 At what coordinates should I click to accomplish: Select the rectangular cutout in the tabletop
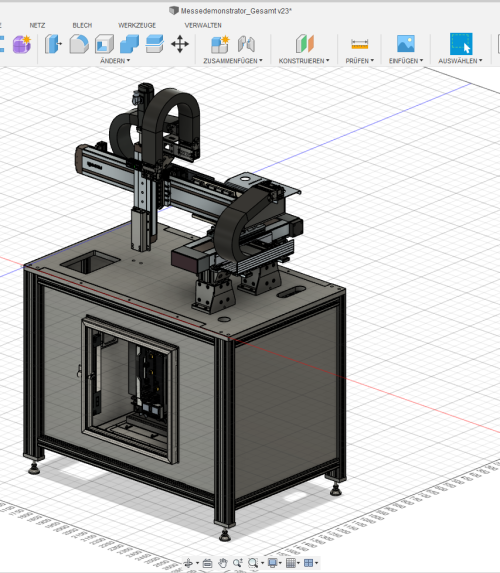[90, 262]
